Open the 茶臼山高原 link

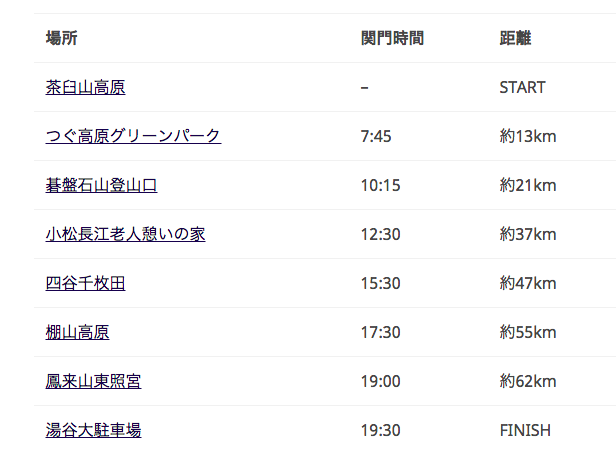(85, 87)
